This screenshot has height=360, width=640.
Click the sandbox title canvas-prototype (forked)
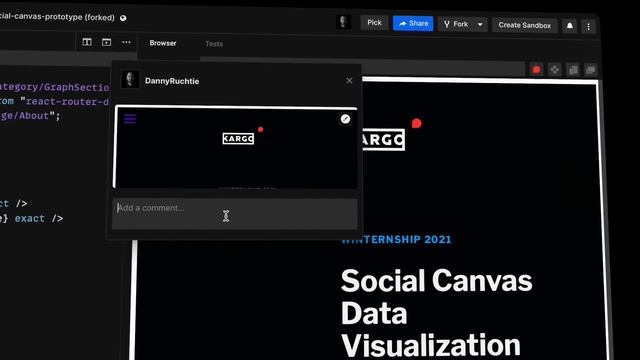[57, 17]
